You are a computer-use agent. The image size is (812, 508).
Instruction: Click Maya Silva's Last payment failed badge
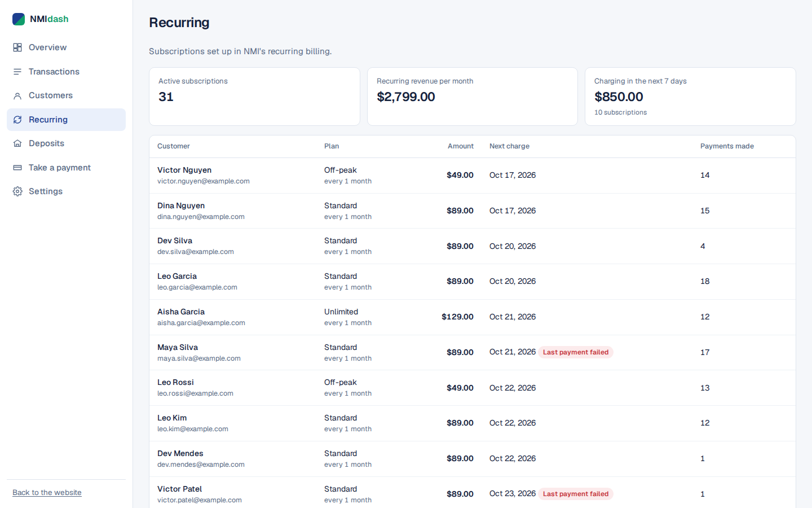click(x=576, y=352)
